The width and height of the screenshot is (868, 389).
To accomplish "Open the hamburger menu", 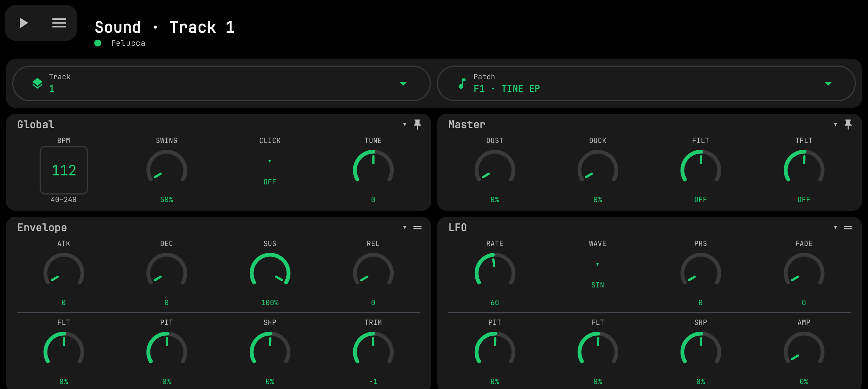I will 59,23.
